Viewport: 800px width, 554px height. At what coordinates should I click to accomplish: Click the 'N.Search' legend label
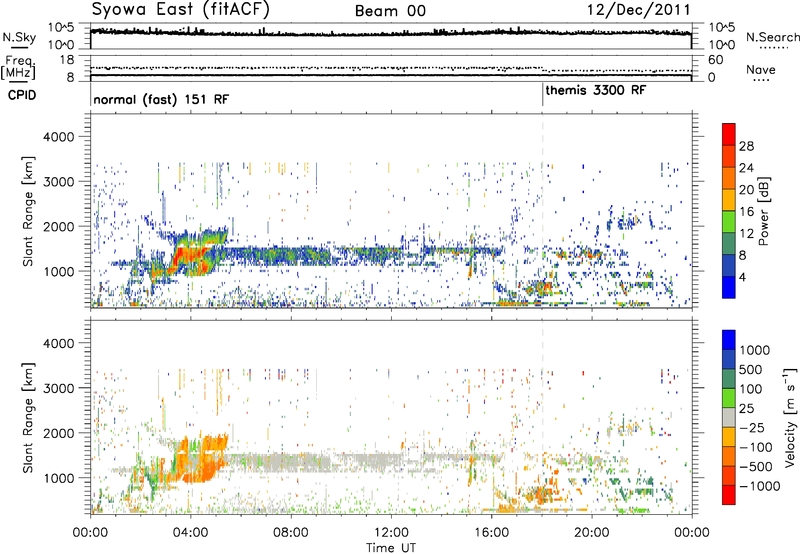773,37
